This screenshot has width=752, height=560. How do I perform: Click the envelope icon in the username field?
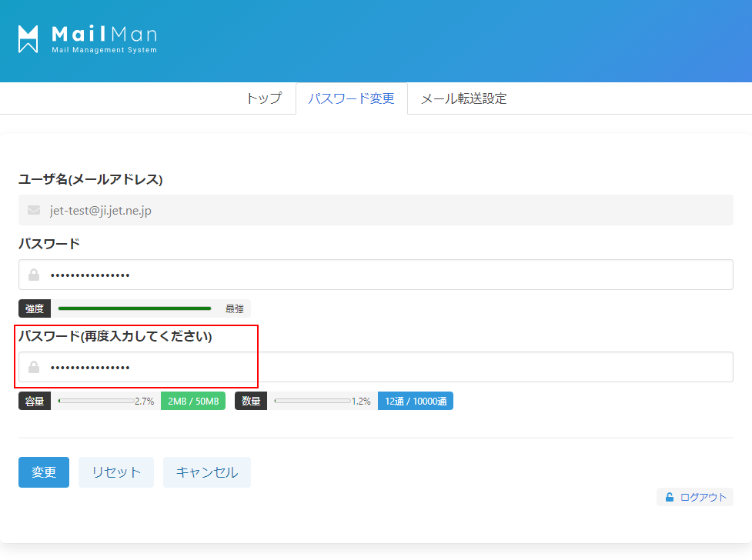point(34,210)
